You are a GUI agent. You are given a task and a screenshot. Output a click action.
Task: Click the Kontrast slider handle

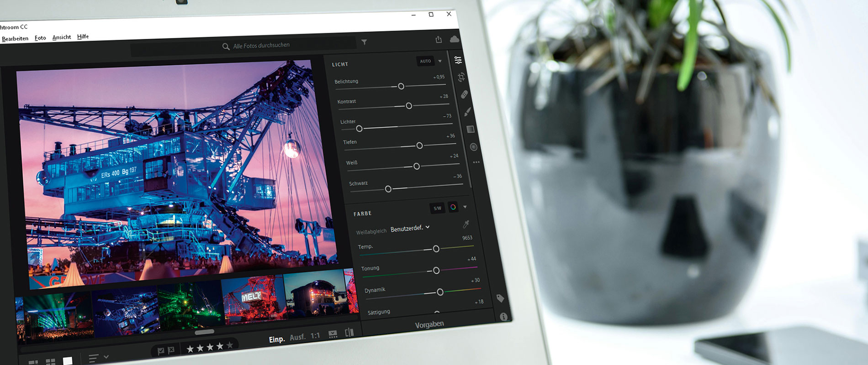pos(409,106)
